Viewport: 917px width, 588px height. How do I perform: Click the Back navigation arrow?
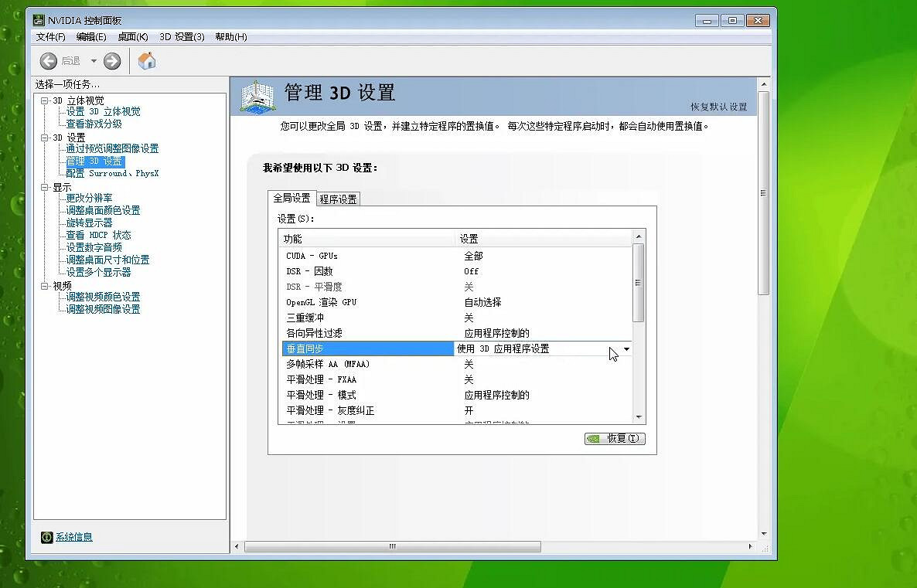[x=48, y=60]
